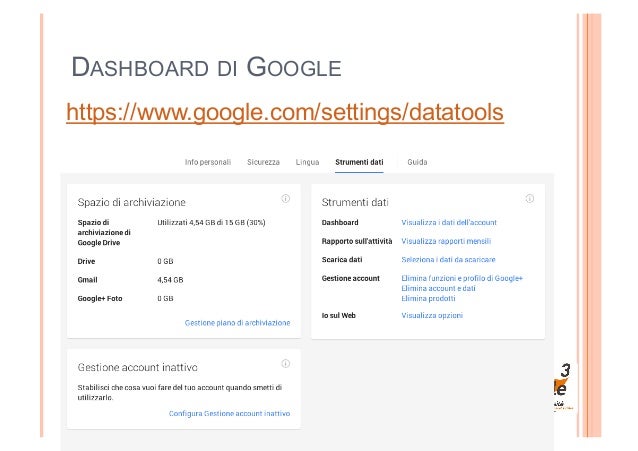Select the Lingua tab
The height and width of the screenshot is (451, 638).
(x=307, y=162)
